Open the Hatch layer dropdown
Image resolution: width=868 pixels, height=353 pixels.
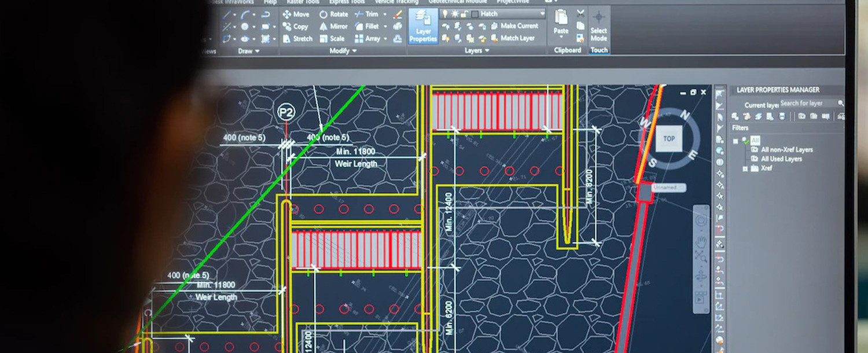tap(542, 14)
